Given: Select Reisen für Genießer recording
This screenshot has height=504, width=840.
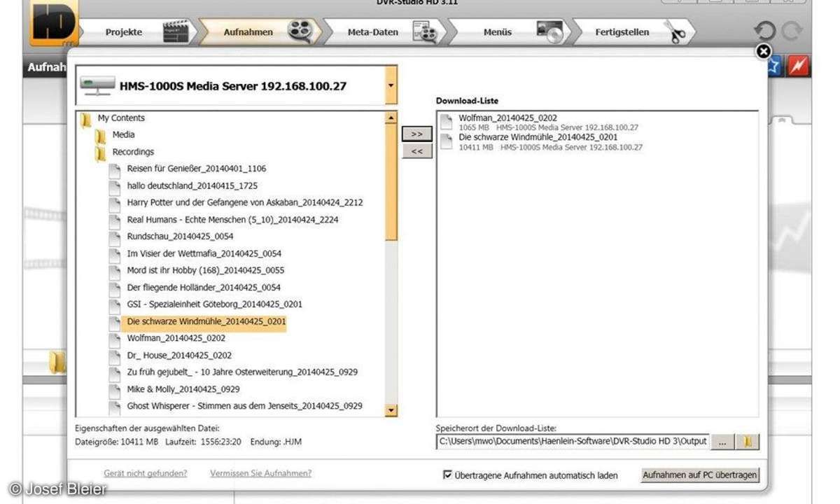Looking at the screenshot, I should tap(197, 169).
